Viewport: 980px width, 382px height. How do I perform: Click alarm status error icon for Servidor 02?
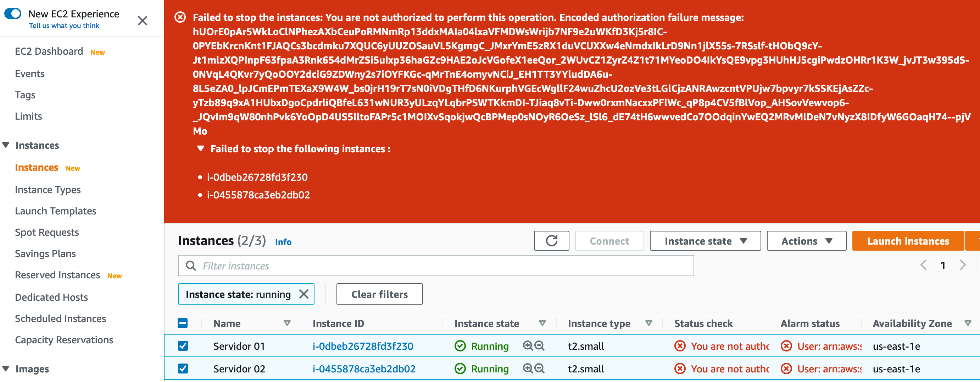786,369
